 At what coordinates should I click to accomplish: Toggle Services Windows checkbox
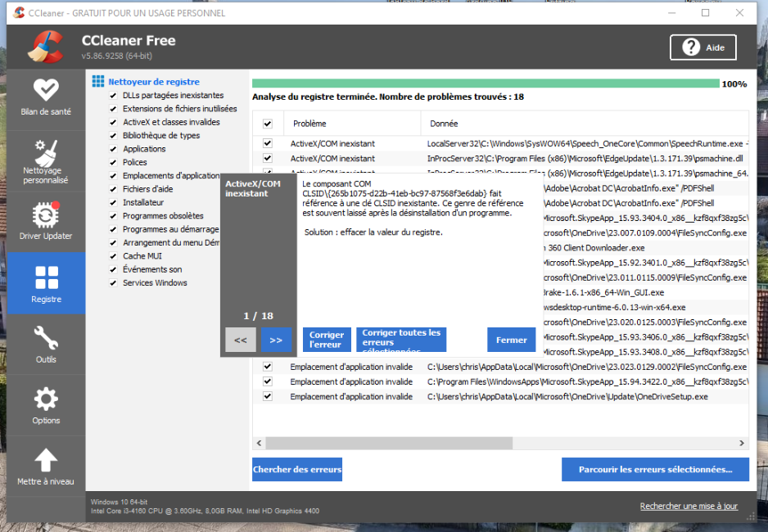113,283
